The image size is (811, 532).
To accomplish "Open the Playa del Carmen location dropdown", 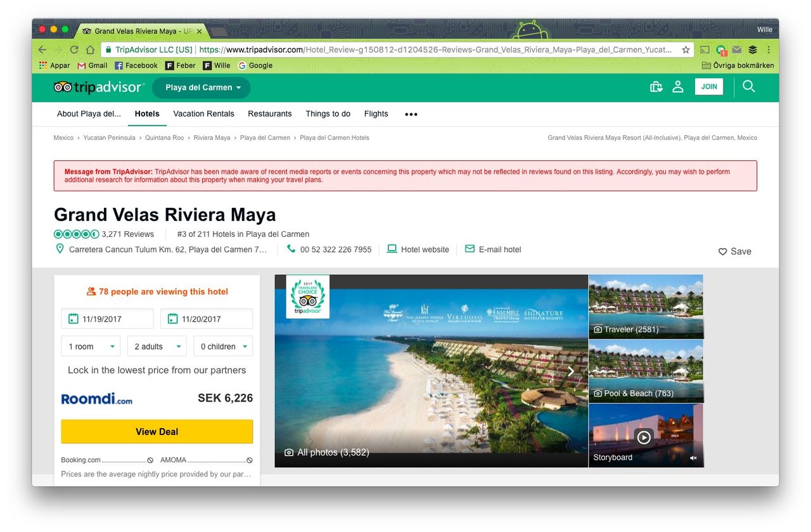I will point(201,87).
